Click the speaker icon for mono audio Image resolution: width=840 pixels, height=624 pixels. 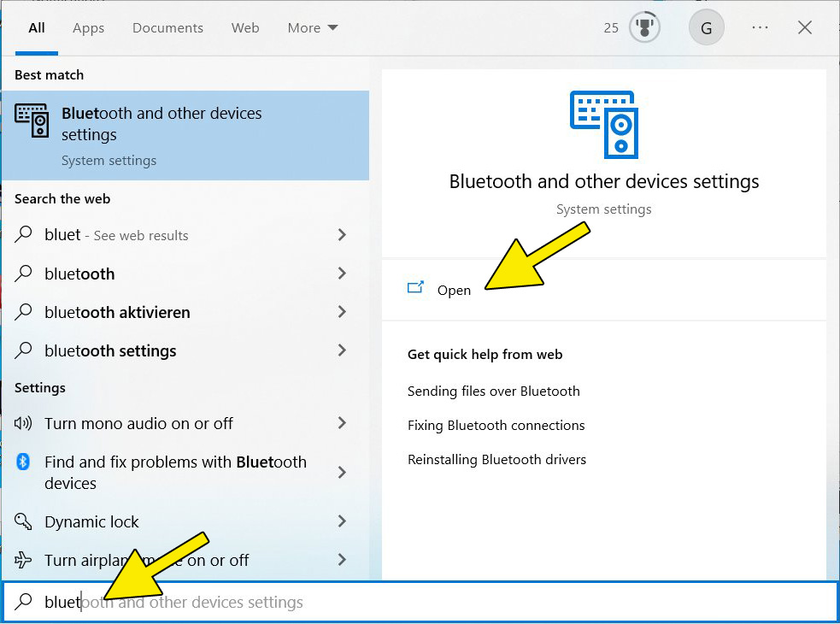tap(24, 424)
